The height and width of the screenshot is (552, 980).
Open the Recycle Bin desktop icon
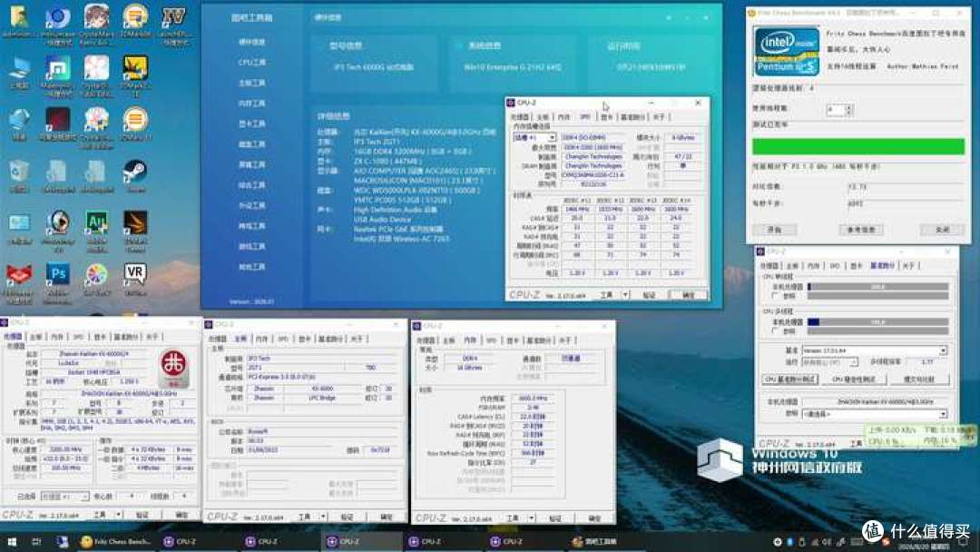click(x=19, y=172)
